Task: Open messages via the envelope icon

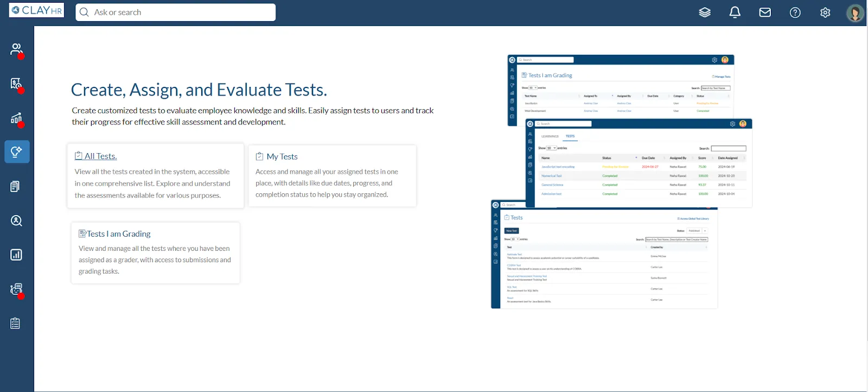Action: pyautogui.click(x=765, y=12)
